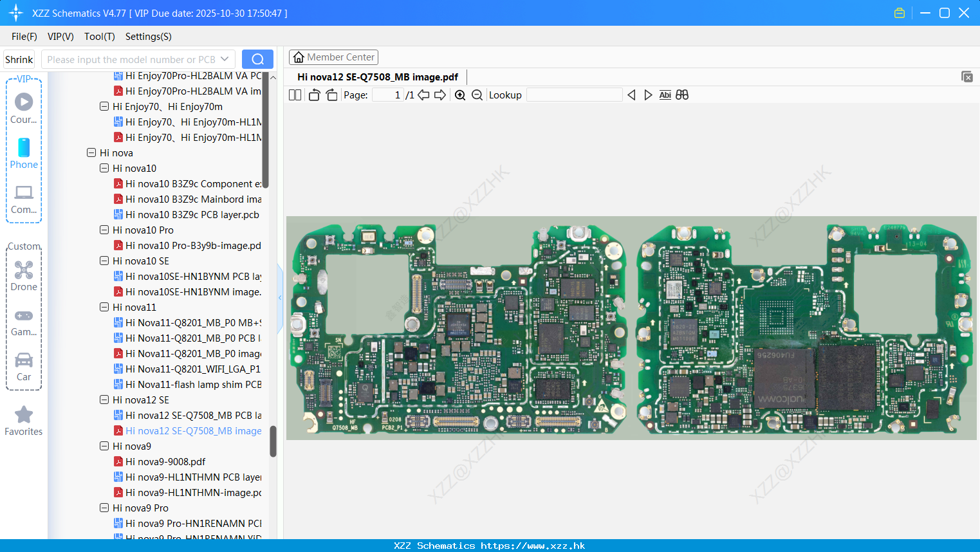Find next lookup result

(648, 95)
